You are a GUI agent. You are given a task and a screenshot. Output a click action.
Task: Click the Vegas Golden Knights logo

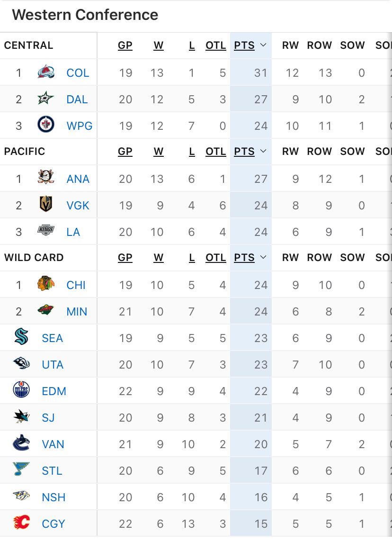tap(46, 205)
